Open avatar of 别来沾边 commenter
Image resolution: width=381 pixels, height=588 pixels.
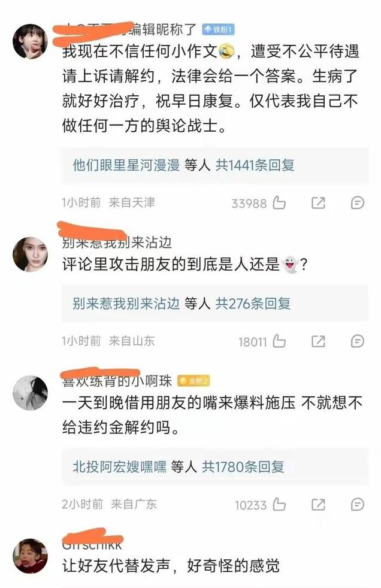31,254
